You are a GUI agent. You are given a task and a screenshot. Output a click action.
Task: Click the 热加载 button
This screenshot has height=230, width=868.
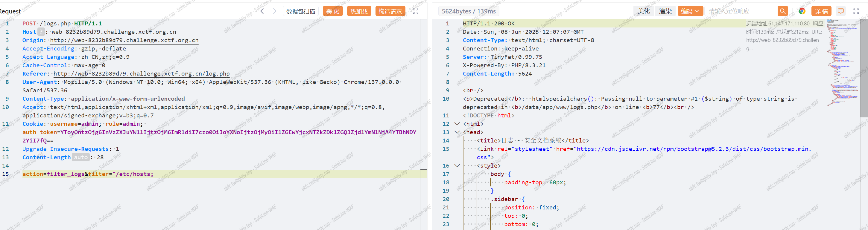click(x=359, y=11)
